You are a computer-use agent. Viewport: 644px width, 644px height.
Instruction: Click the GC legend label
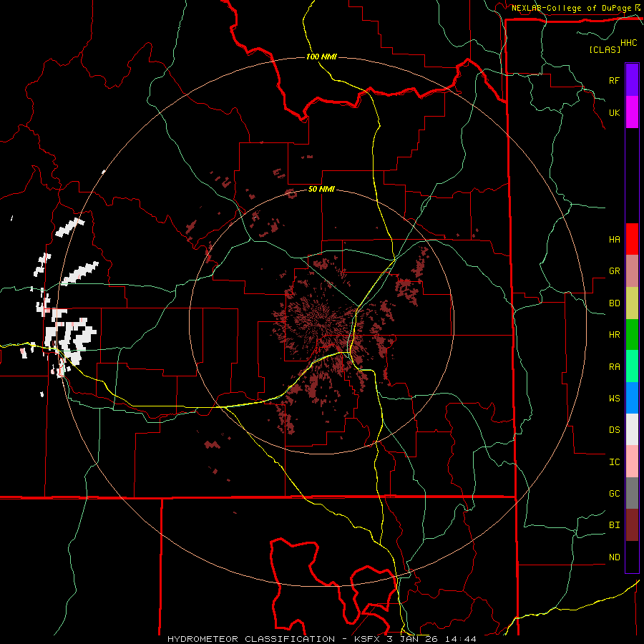coord(614,494)
